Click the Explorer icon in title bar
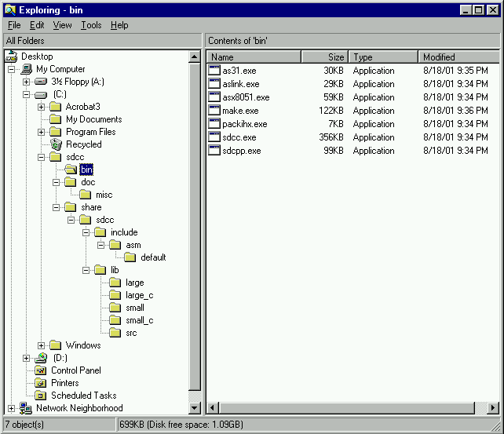Image resolution: width=504 pixels, height=434 pixels. click(11, 10)
